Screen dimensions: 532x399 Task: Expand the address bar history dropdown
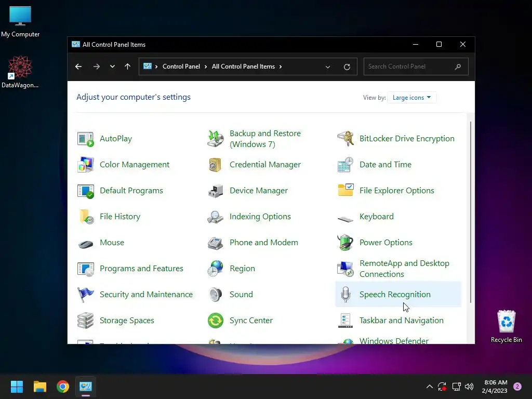[x=328, y=67]
